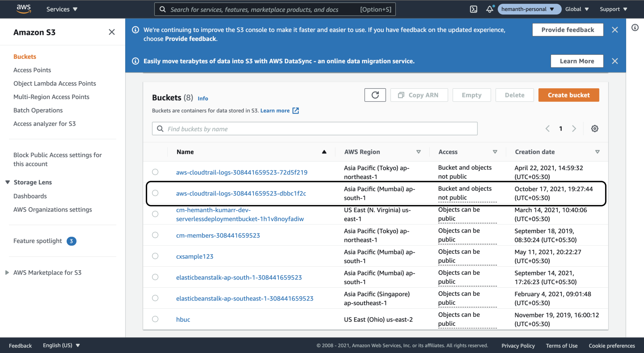644x353 pixels.
Task: Select the aws-cloudtrail-logs-308441659523-dbbc1f2c bucket radio
Action: 155,193
